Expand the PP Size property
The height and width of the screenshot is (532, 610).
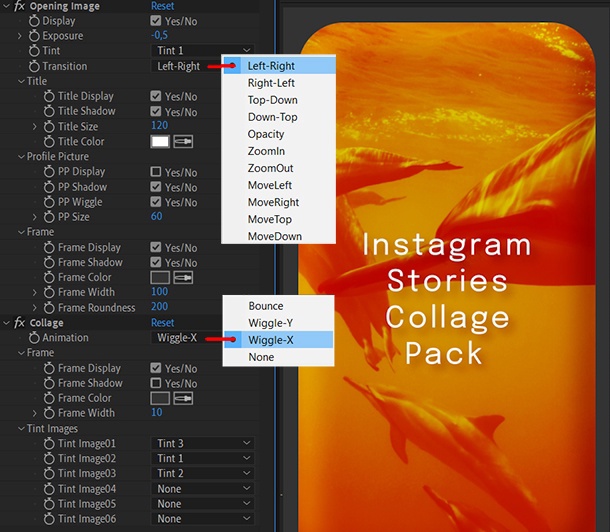tap(35, 217)
